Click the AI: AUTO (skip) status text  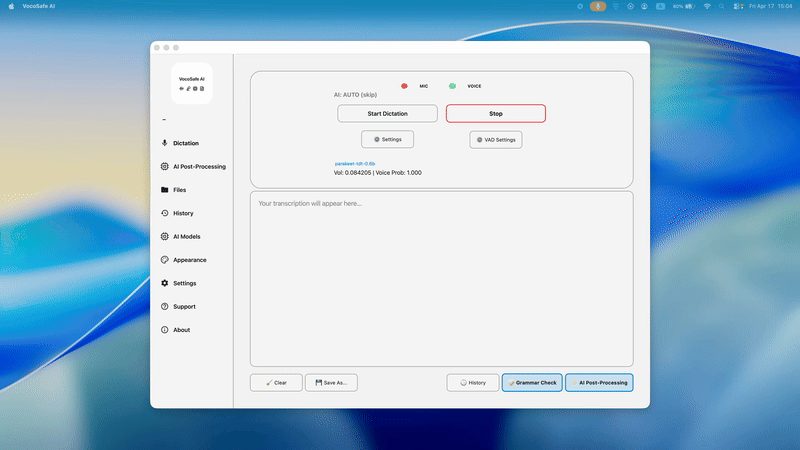pyautogui.click(x=355, y=95)
